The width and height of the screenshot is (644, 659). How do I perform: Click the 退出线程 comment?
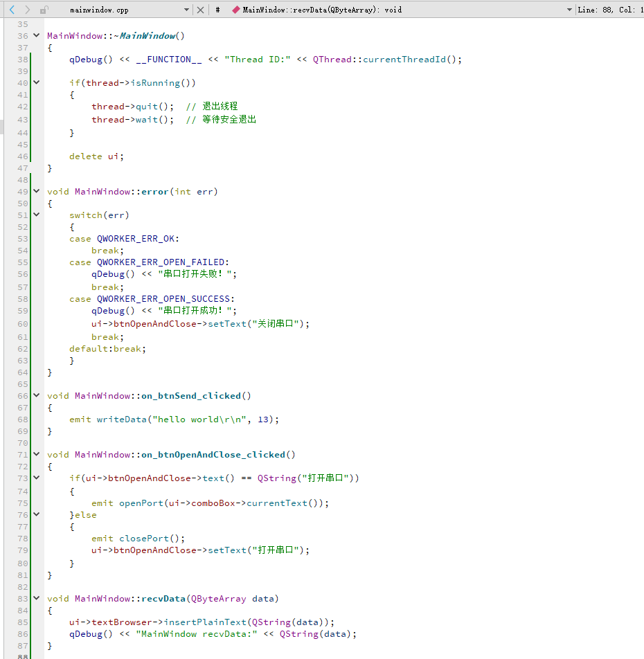click(212, 107)
